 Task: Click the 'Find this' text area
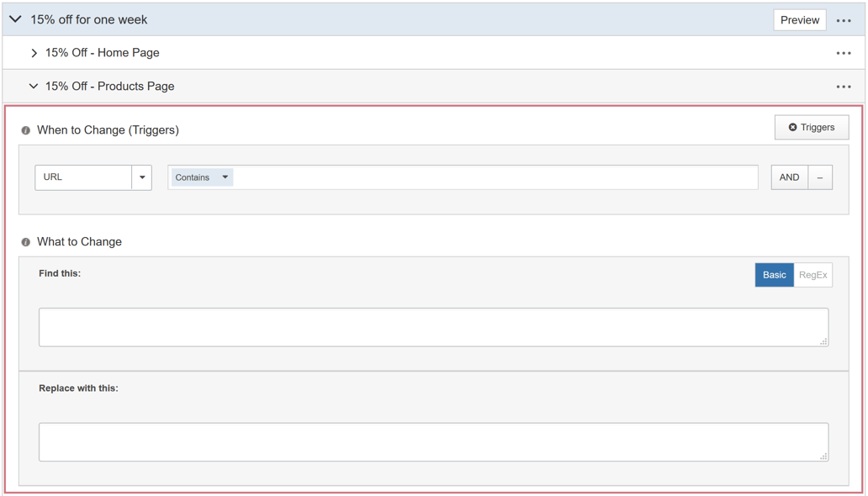(433, 327)
